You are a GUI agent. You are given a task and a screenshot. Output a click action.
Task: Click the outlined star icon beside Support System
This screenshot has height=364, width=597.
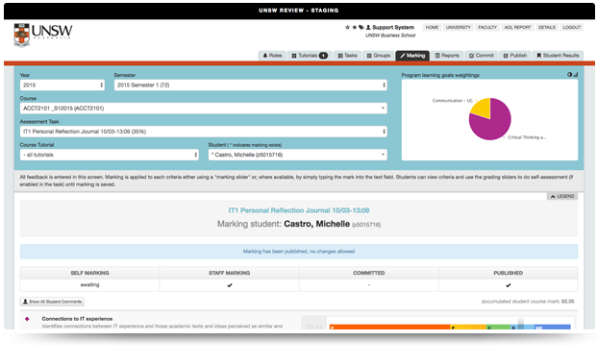[x=347, y=28]
